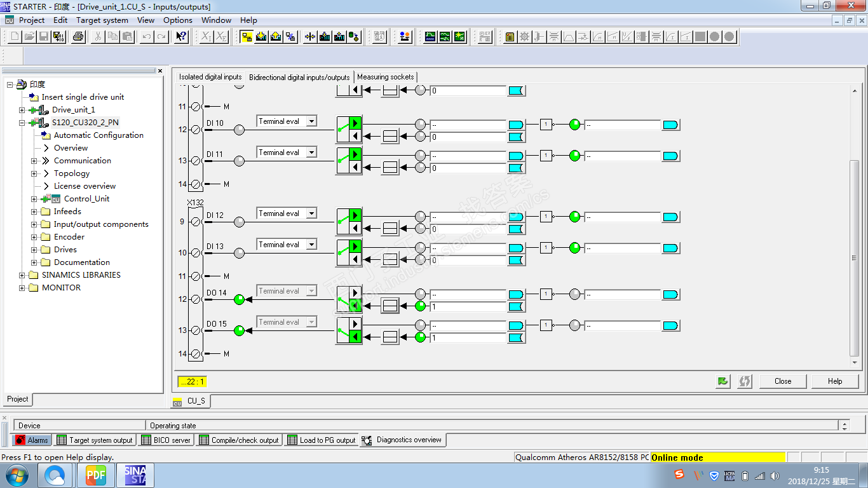Click the DO 14 output value field showing 1

468,307
